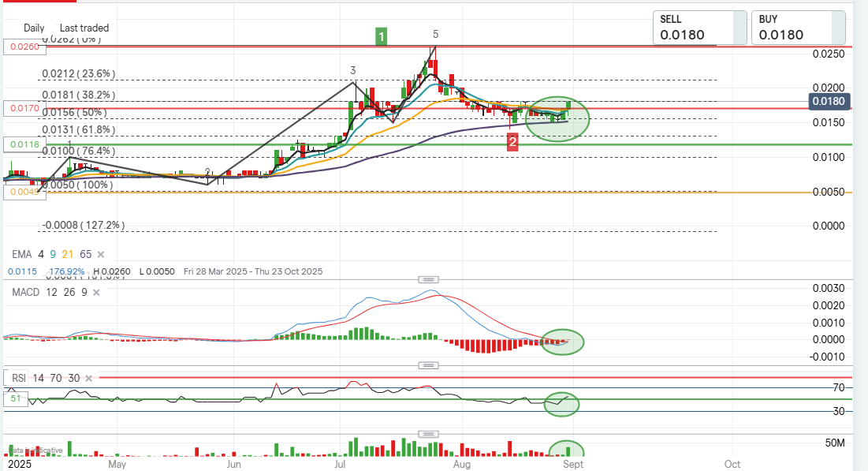The image size is (868, 471).
Task: Click the volume pane resize handle
Action: (x=428, y=435)
